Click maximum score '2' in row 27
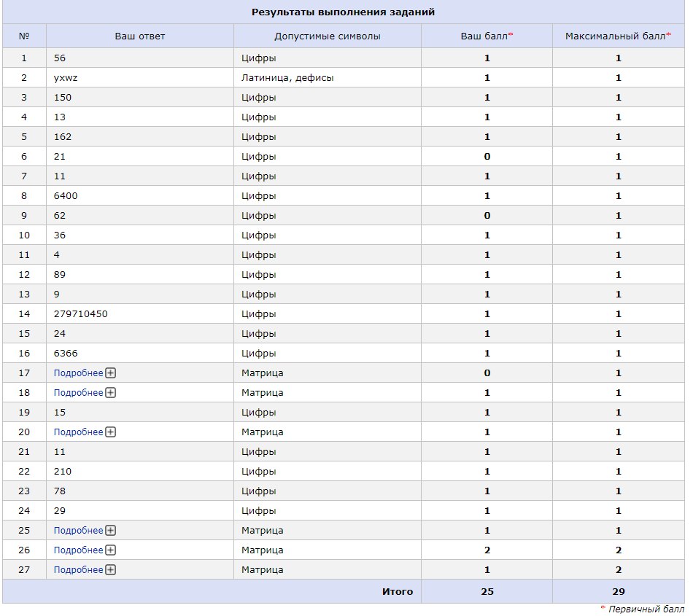The image size is (693, 616). tap(619, 569)
